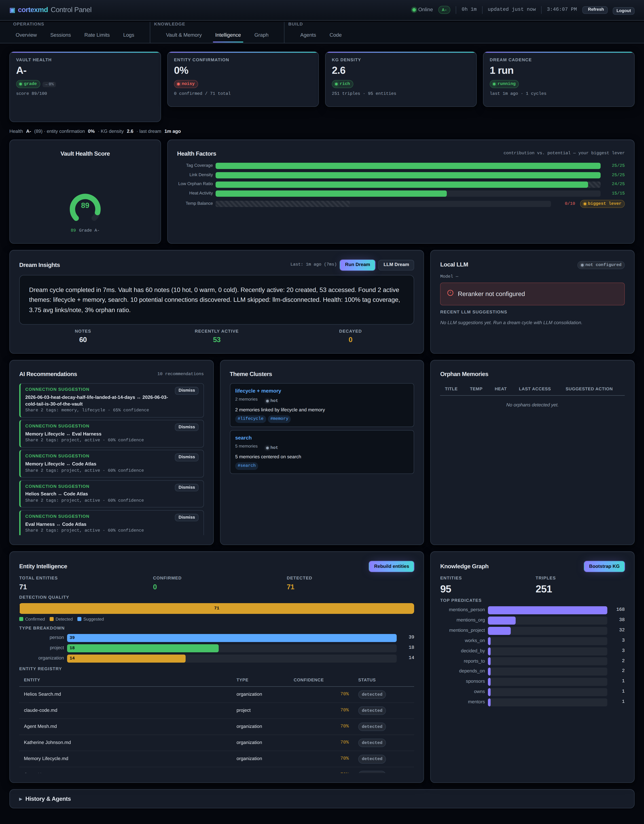This screenshot has width=644, height=824.
Task: Click the #lifecycle tag
Action: coord(250,419)
